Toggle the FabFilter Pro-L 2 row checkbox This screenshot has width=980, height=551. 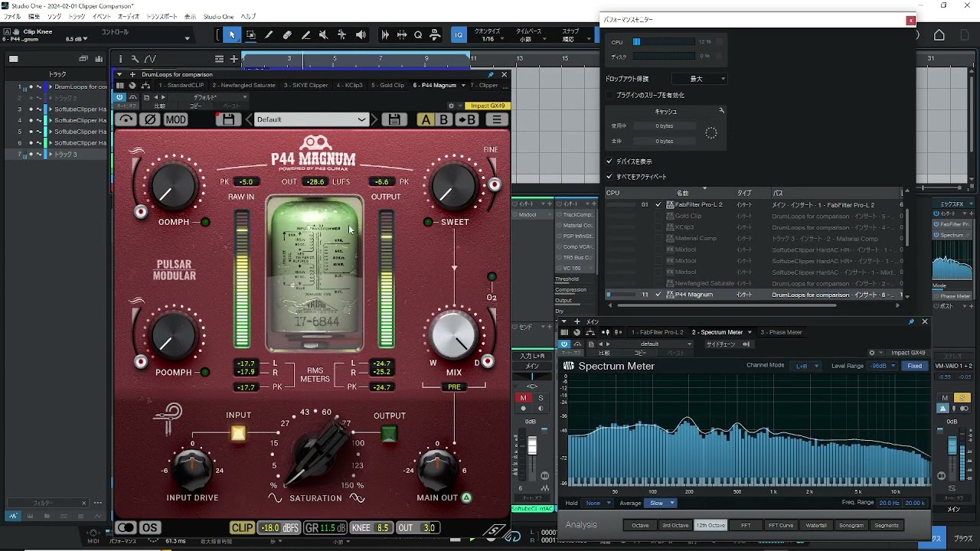click(x=658, y=205)
